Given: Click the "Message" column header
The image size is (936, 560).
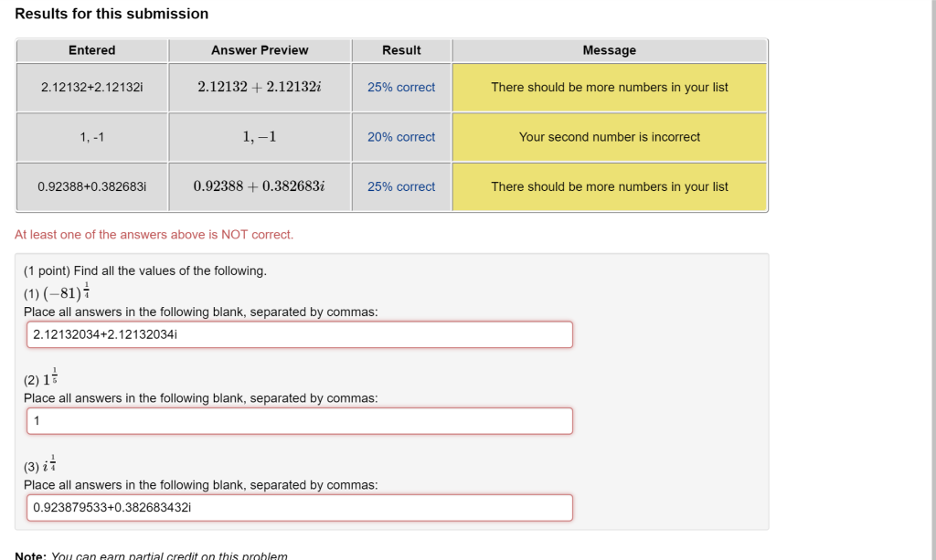Looking at the screenshot, I should point(609,50).
